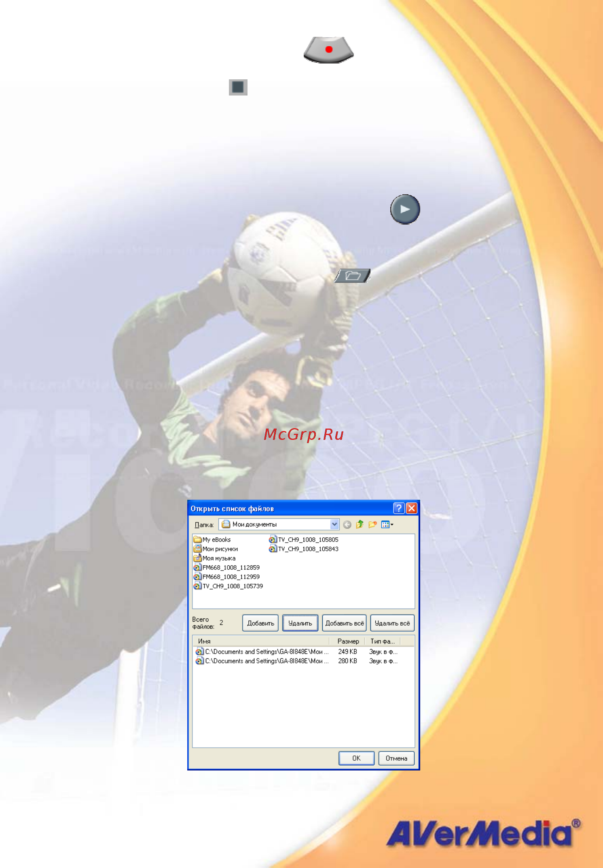Select file TV_CH9_1008_105843
Screen dimensions: 603x868
[x=304, y=549]
